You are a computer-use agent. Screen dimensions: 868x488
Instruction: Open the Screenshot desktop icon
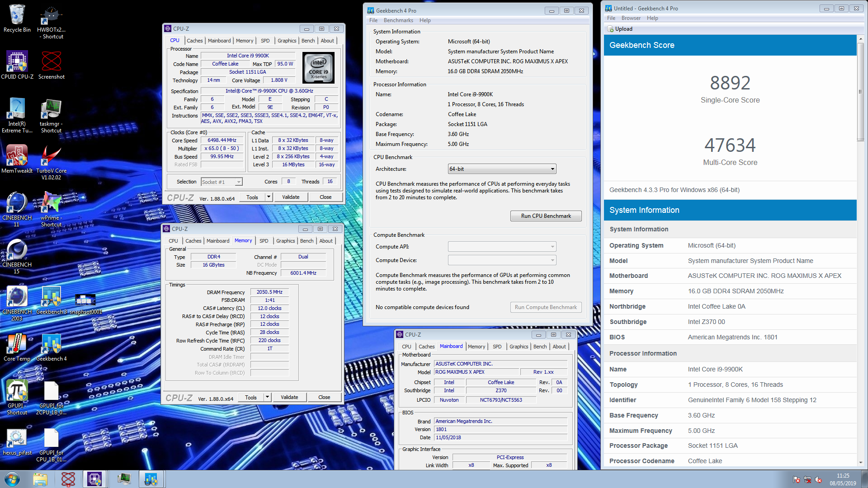click(52, 66)
